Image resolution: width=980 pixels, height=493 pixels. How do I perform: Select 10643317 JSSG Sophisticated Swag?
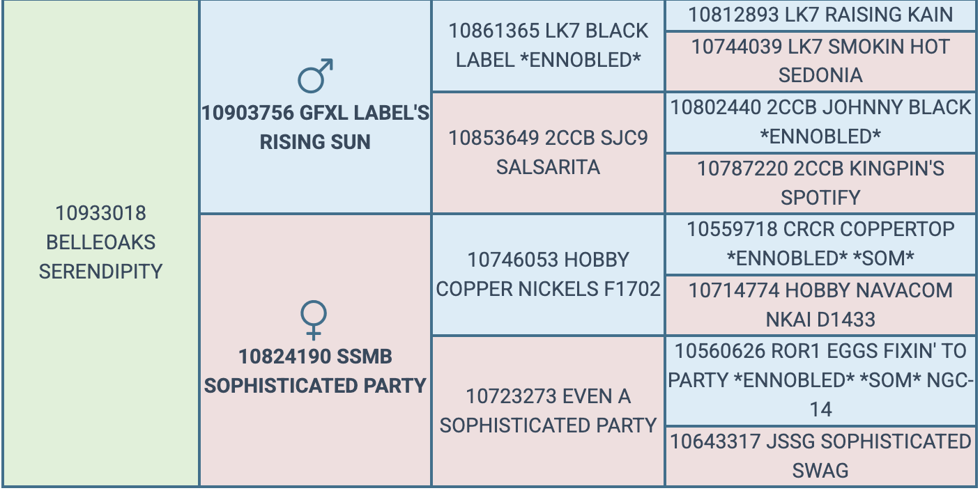(x=820, y=456)
